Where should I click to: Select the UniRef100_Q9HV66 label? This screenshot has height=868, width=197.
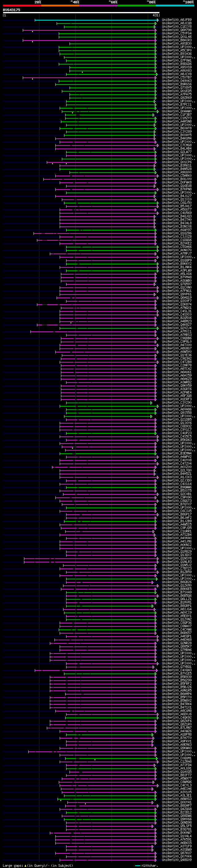click(x=177, y=819)
